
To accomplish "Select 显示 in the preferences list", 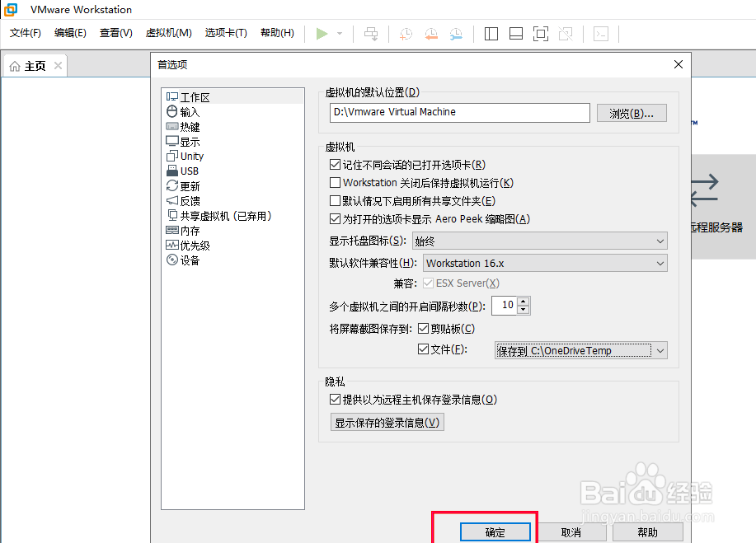I will click(234, 142).
